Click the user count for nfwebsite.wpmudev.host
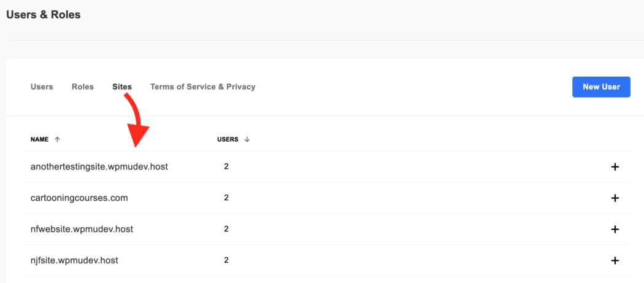 pos(226,229)
